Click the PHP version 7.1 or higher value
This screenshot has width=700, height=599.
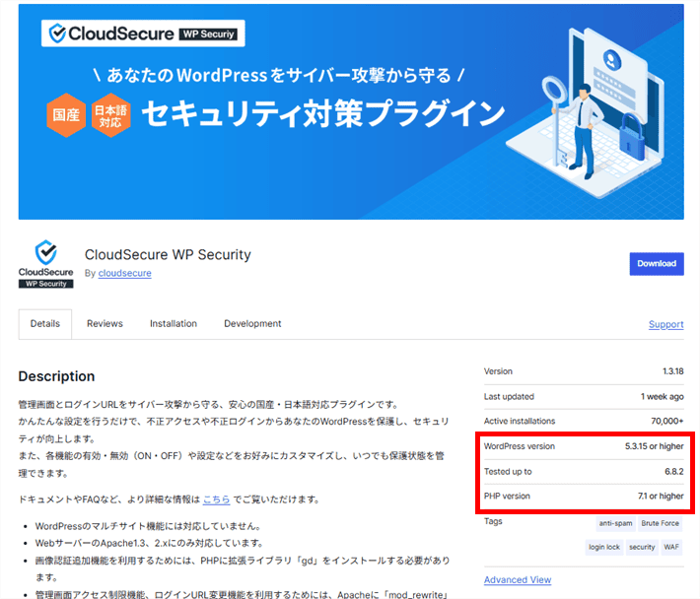(x=661, y=496)
